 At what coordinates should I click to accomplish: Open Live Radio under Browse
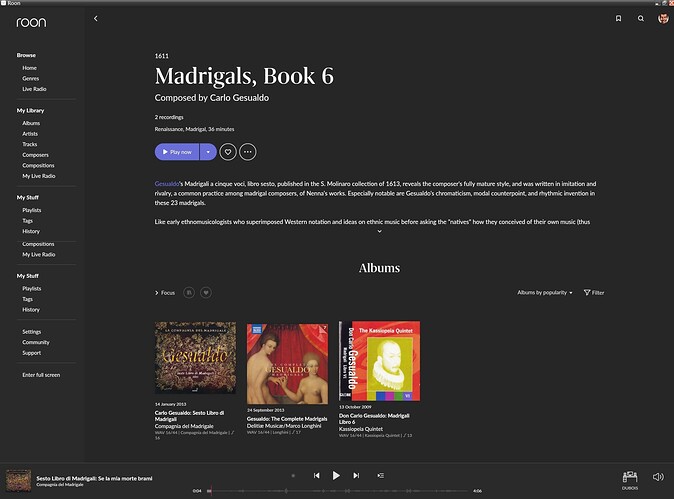pyautogui.click(x=34, y=89)
